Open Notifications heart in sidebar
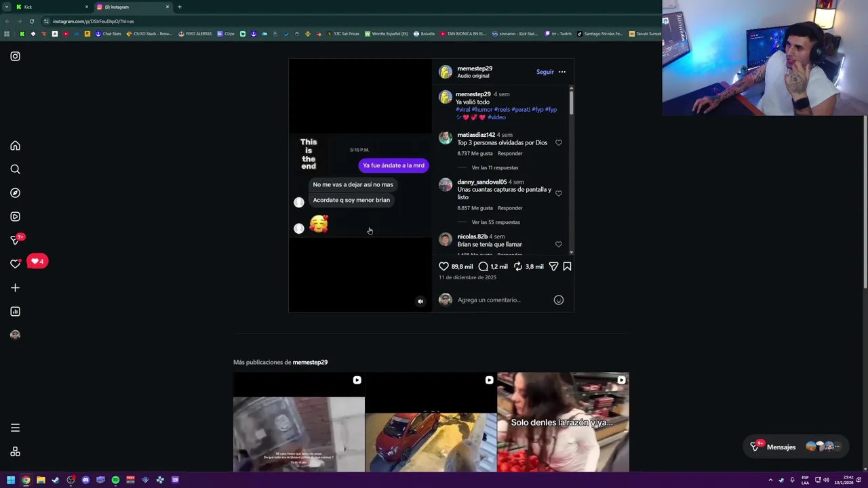Viewport: 868px width, 488px height. point(15,264)
